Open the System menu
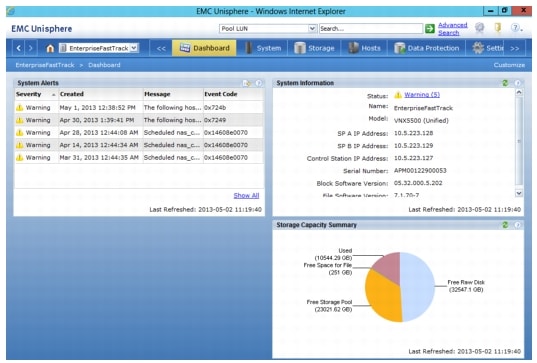537x363 pixels. click(263, 48)
